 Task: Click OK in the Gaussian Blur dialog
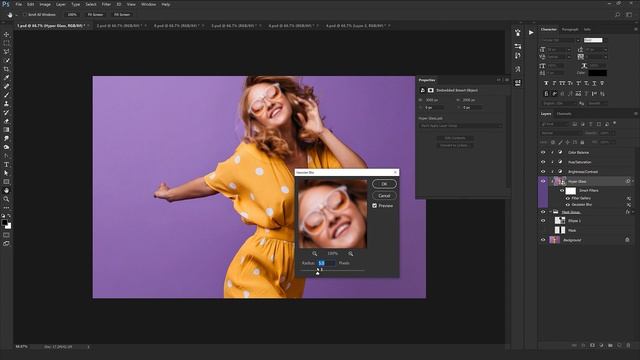384,184
